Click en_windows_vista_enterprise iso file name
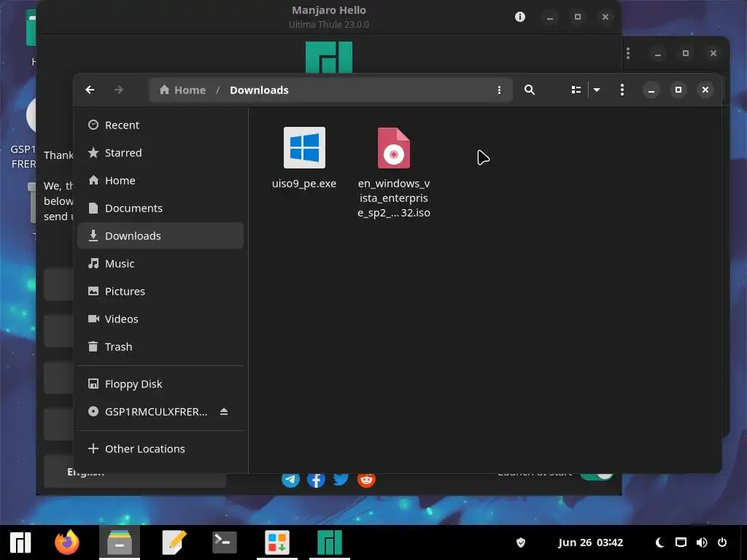The image size is (747, 560). [394, 198]
